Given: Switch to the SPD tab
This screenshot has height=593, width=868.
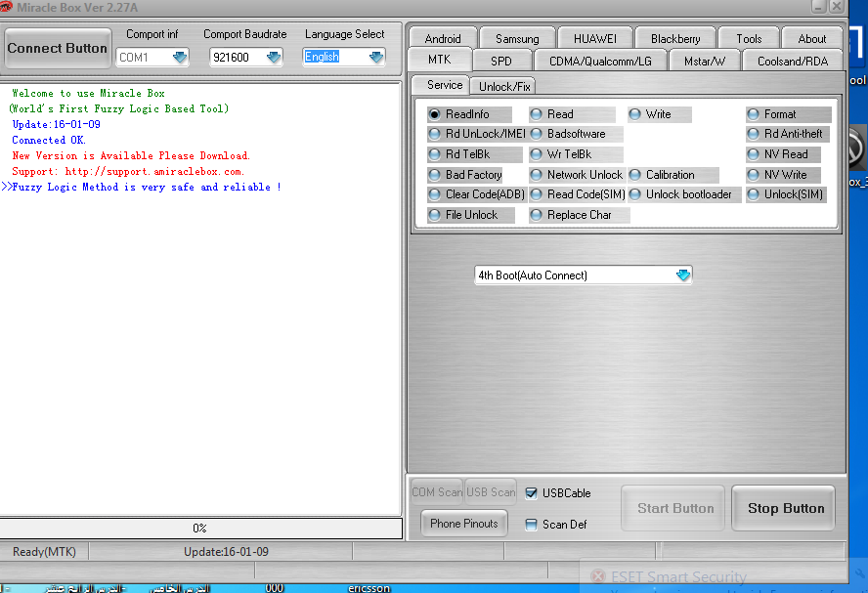Looking at the screenshot, I should [x=501, y=61].
